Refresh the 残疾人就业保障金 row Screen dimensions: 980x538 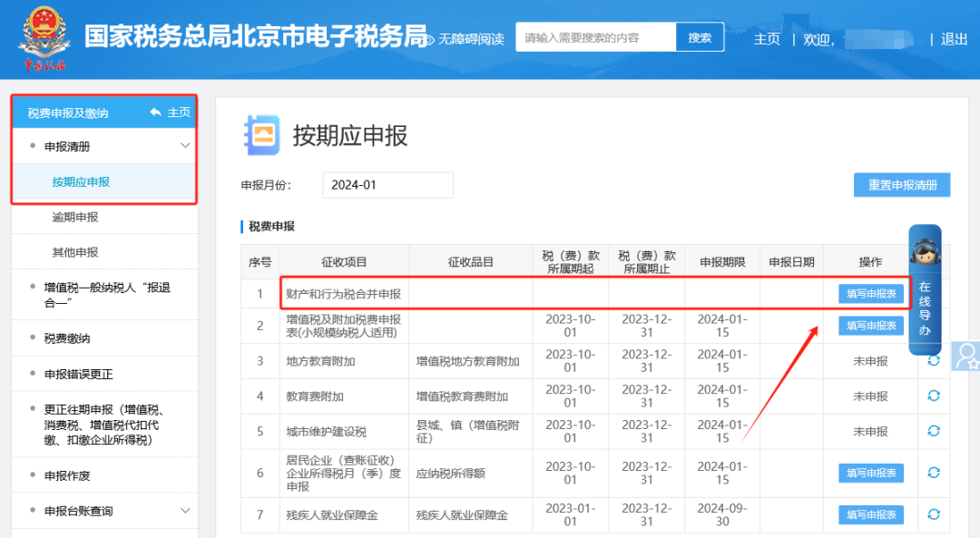point(933,514)
